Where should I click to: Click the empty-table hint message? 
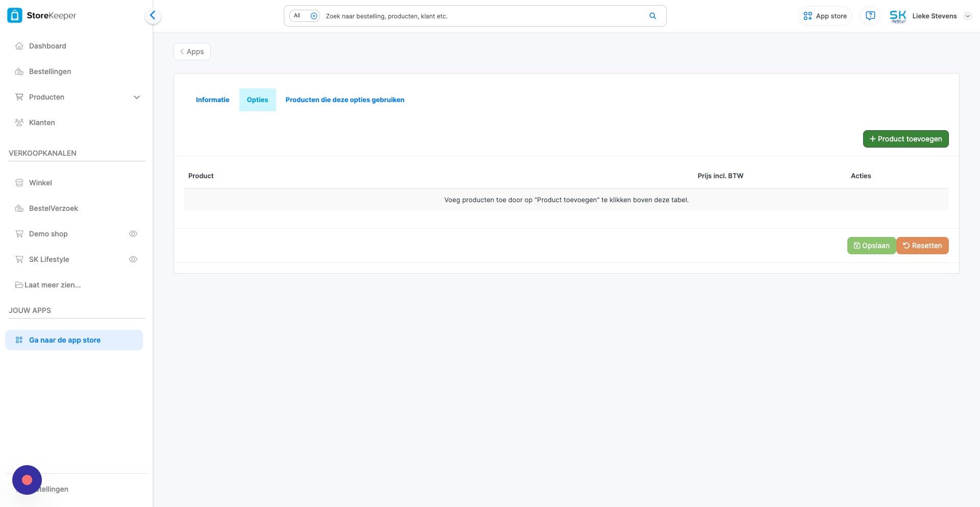(x=566, y=200)
